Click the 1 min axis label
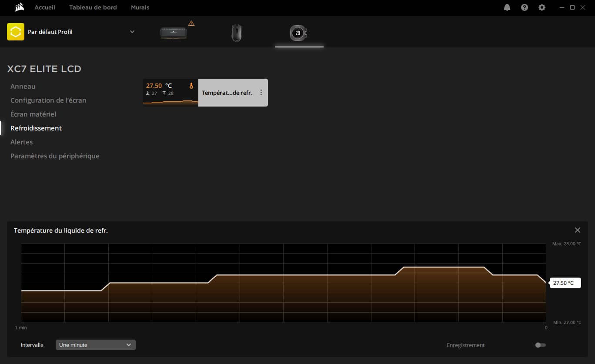The width and height of the screenshot is (595, 364). (x=21, y=327)
